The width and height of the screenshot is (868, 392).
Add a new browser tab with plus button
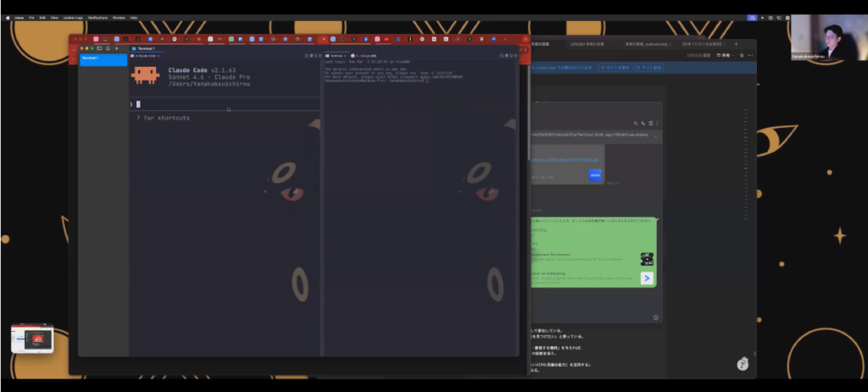coord(736,43)
